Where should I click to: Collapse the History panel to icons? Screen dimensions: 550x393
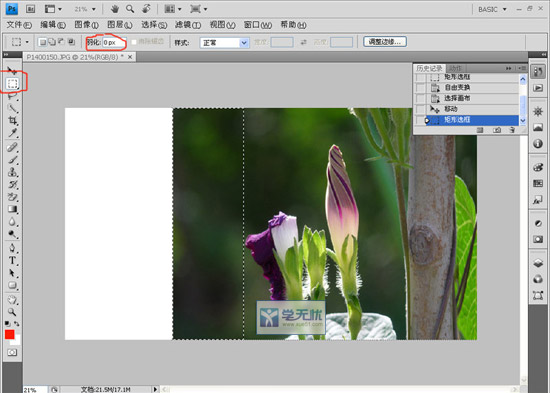click(x=508, y=68)
